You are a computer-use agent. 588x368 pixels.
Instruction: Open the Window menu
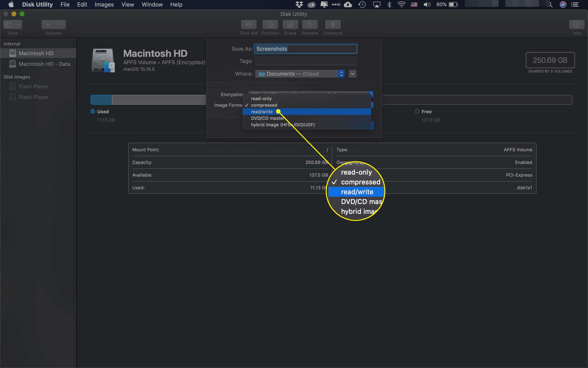point(152,4)
